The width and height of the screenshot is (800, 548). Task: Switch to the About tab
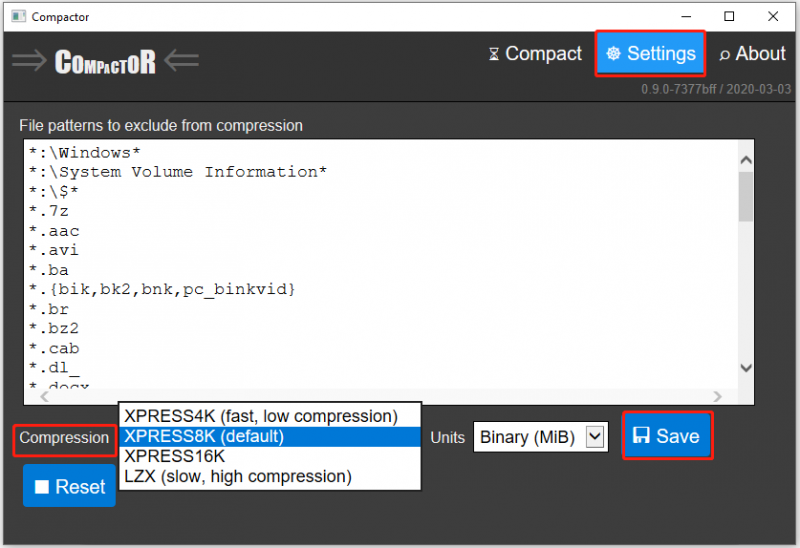click(752, 54)
